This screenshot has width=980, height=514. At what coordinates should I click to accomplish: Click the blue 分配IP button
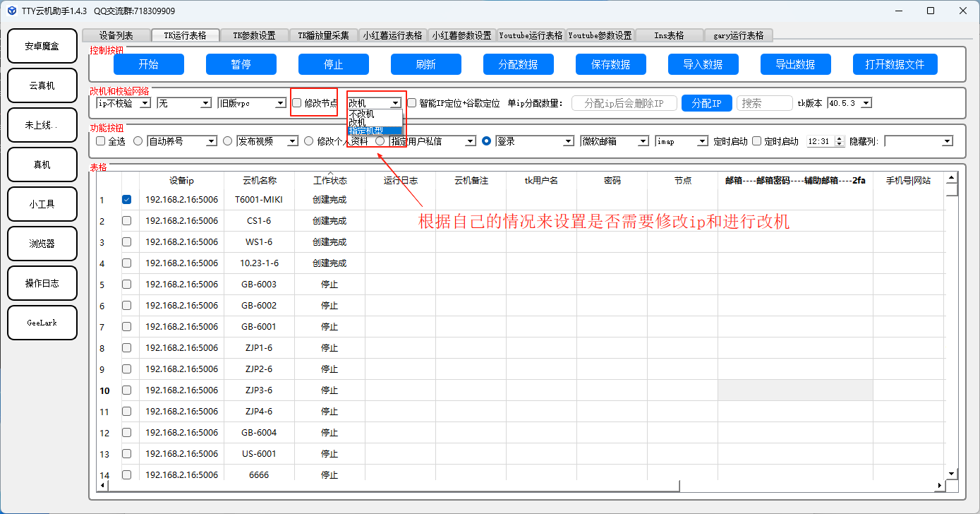pos(706,103)
